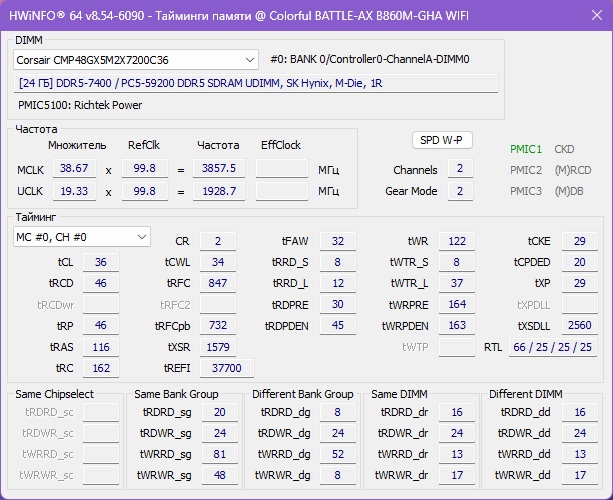Select the tRC value 162
Image resolution: width=613 pixels, height=500 pixels.
click(101, 368)
